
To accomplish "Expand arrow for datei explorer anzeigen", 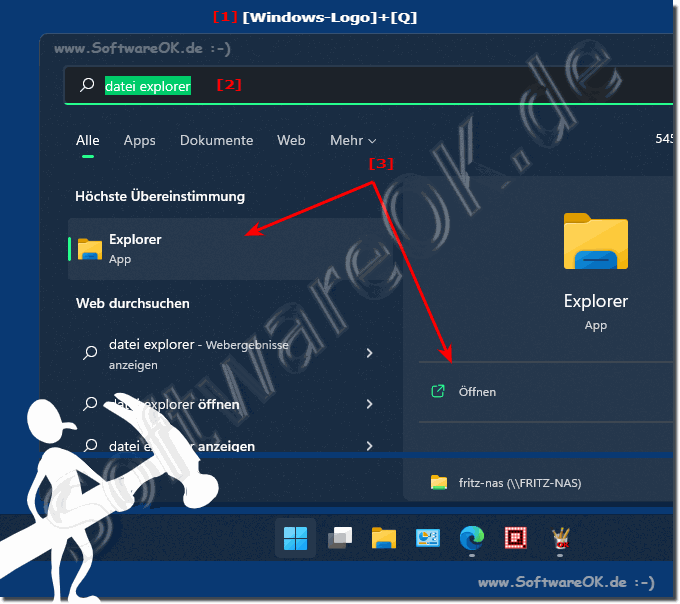I will (x=369, y=446).
